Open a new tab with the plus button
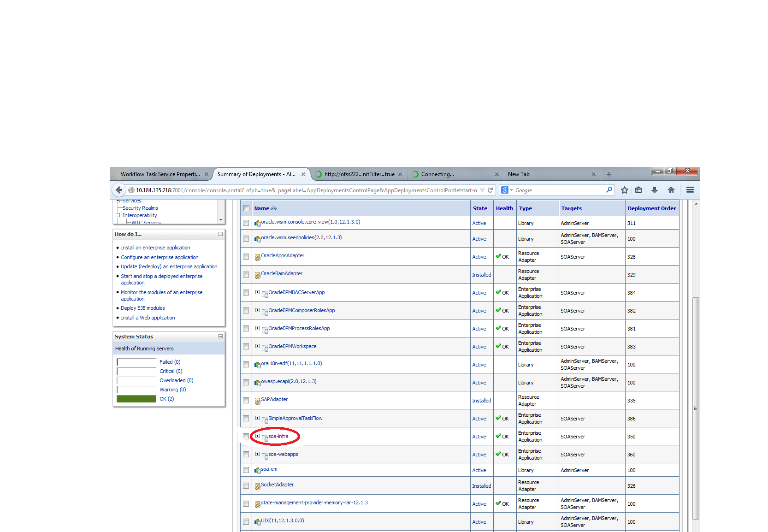This screenshot has height=532, width=768. (609, 174)
